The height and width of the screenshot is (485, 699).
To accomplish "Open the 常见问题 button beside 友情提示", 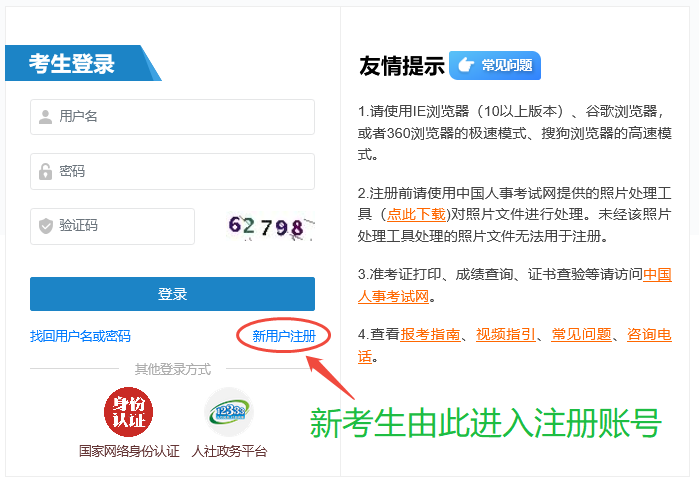I will pyautogui.click(x=496, y=66).
